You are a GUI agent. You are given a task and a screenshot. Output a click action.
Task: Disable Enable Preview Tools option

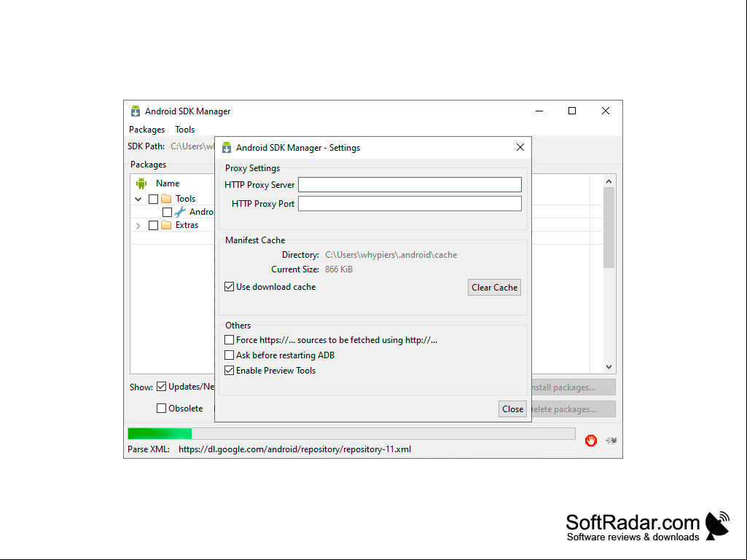pyautogui.click(x=229, y=371)
